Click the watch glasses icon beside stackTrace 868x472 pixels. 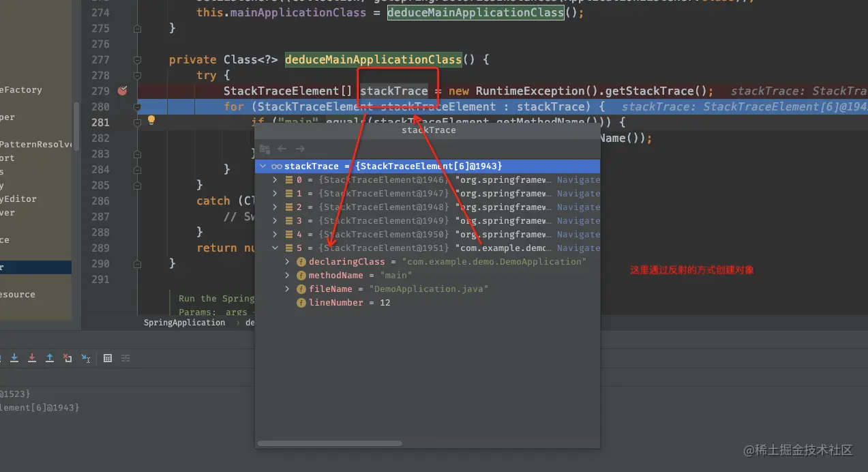276,166
